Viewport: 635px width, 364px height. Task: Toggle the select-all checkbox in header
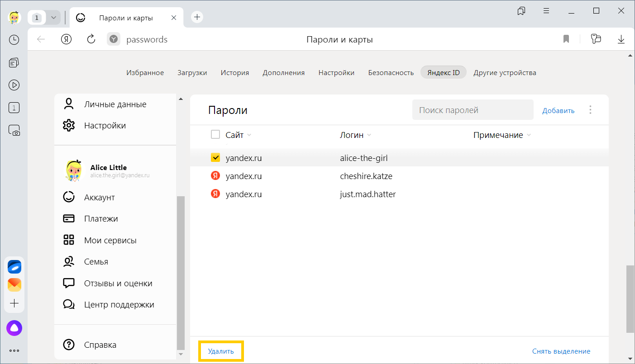point(215,134)
